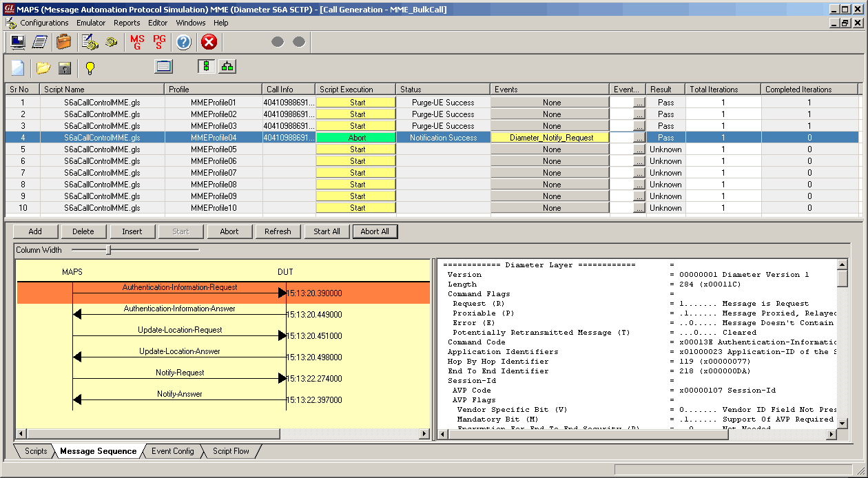Sort by the Script Name column header
The width and height of the screenshot is (868, 478).
click(102, 90)
